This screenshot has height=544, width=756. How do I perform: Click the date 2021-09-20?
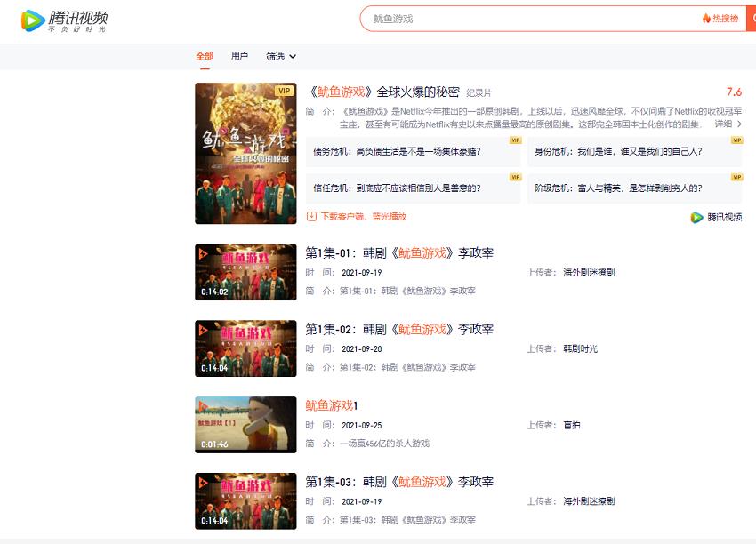[362, 348]
